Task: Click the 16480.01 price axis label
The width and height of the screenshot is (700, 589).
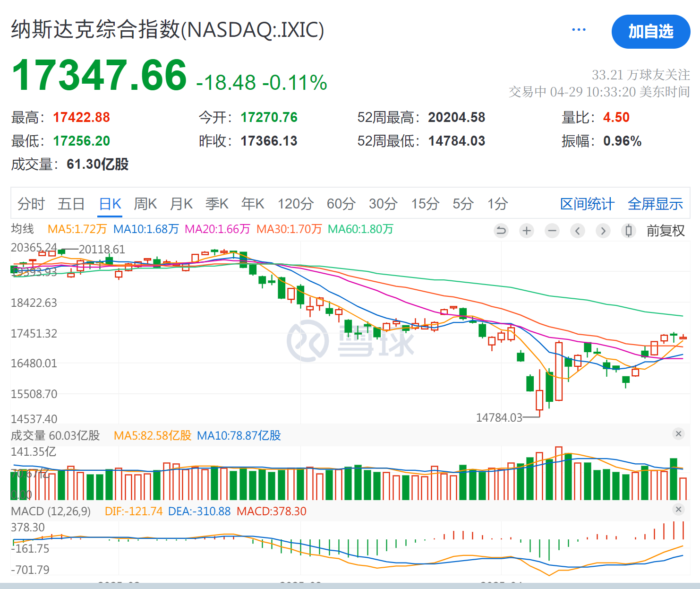Action: click(x=34, y=363)
